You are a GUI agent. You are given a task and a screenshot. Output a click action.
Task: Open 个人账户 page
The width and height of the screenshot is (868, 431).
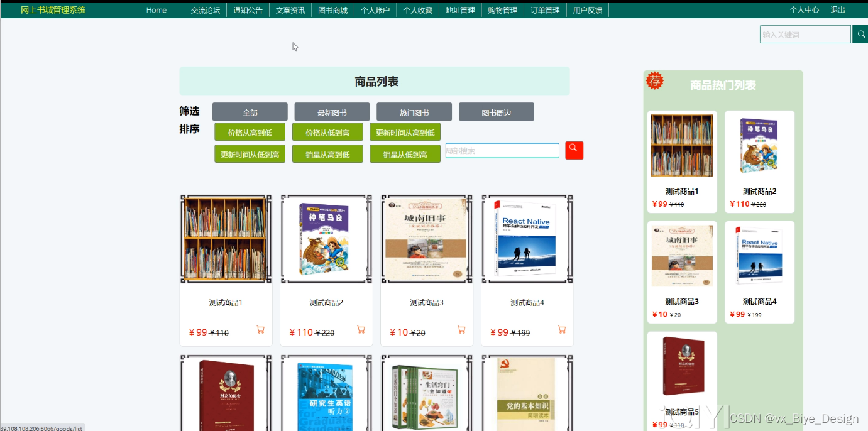coord(375,10)
